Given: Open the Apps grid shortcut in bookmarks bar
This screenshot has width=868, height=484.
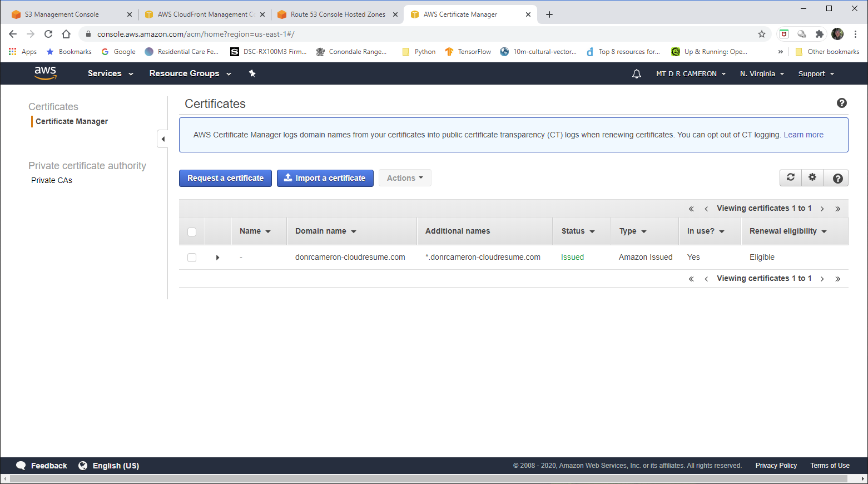Looking at the screenshot, I should click(22, 52).
